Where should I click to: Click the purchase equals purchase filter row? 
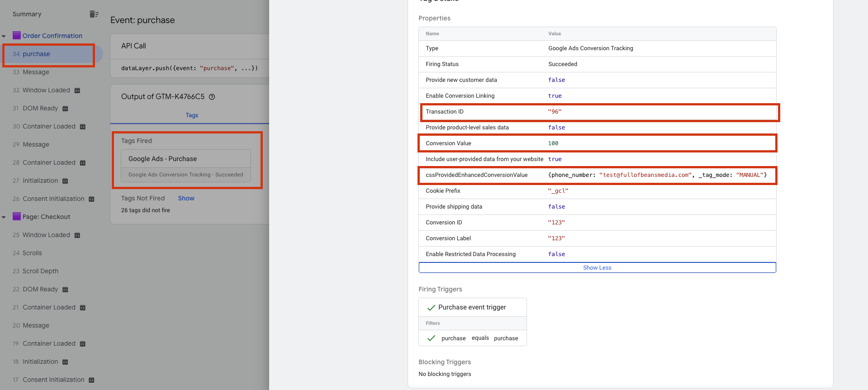(473, 338)
